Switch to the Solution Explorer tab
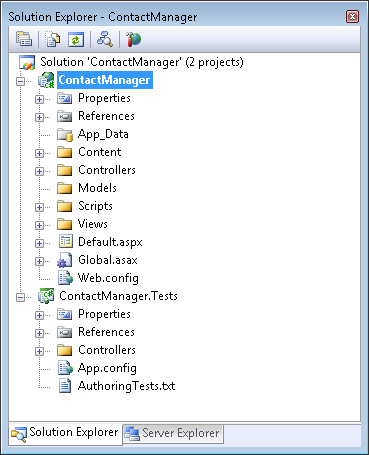The width and height of the screenshot is (369, 455). 65,433
